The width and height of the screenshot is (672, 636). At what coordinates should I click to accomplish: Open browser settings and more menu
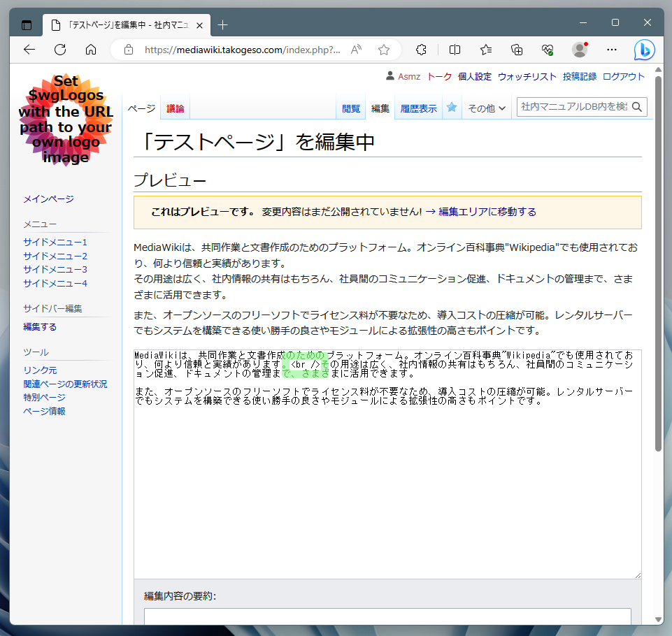coord(612,50)
